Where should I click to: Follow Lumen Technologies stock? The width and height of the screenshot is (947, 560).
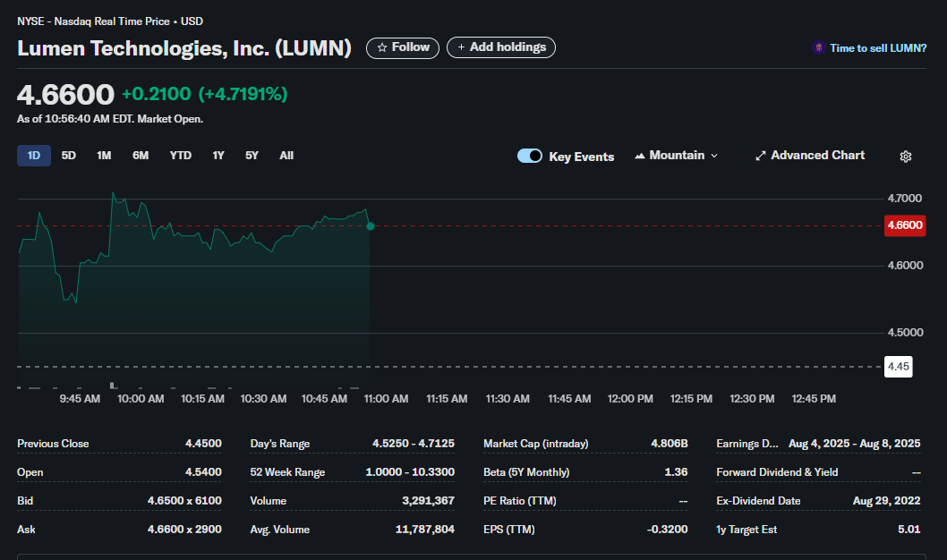click(x=403, y=47)
